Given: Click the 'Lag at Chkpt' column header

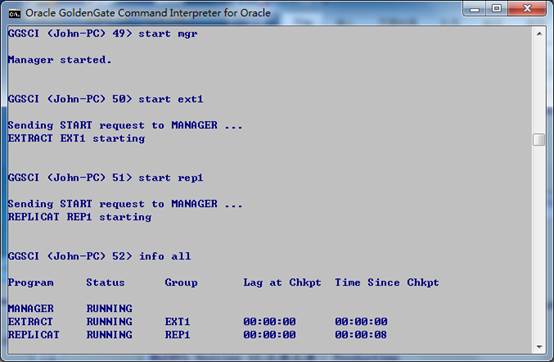Looking at the screenshot, I should [282, 283].
